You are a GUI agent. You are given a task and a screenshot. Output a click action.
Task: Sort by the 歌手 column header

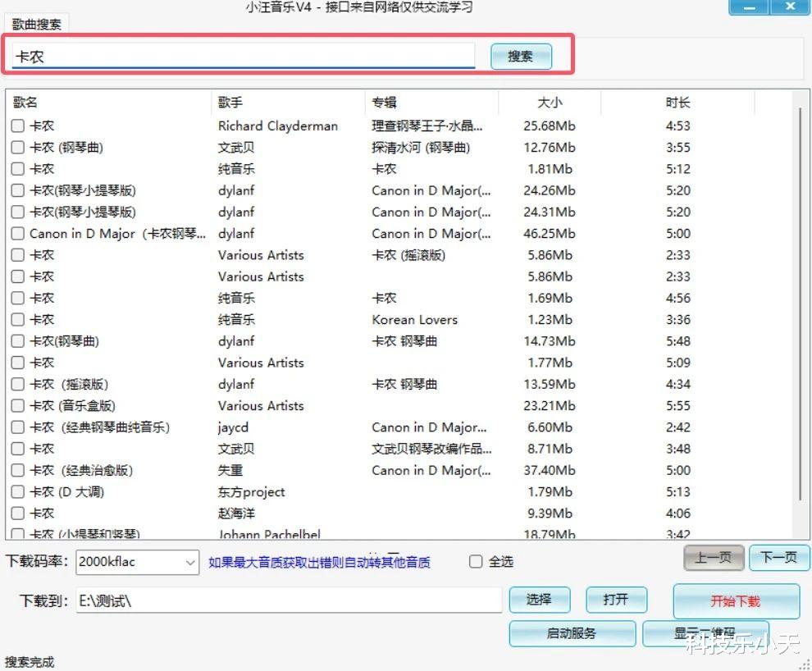point(289,102)
